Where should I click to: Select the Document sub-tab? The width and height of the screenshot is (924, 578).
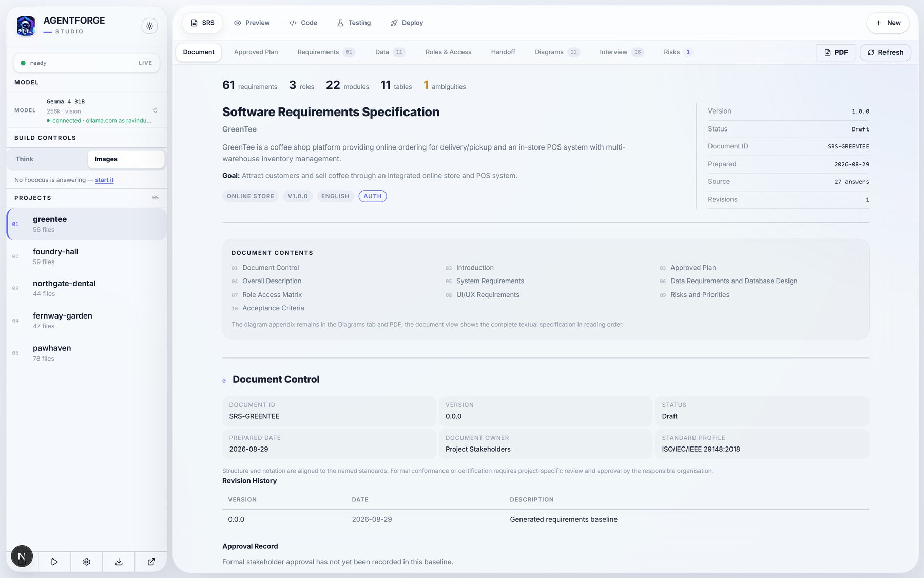coord(199,52)
